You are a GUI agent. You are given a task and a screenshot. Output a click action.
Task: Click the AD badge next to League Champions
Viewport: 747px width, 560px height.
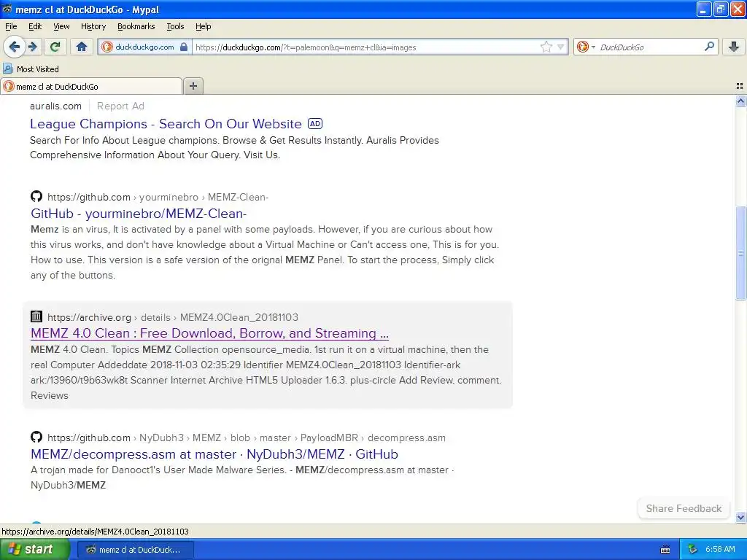(x=315, y=124)
